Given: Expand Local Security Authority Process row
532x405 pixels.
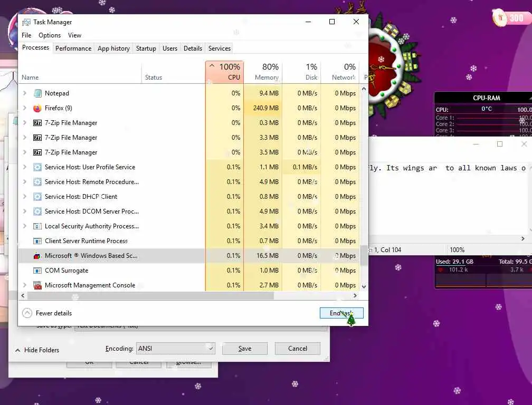Looking at the screenshot, I should tap(25, 226).
